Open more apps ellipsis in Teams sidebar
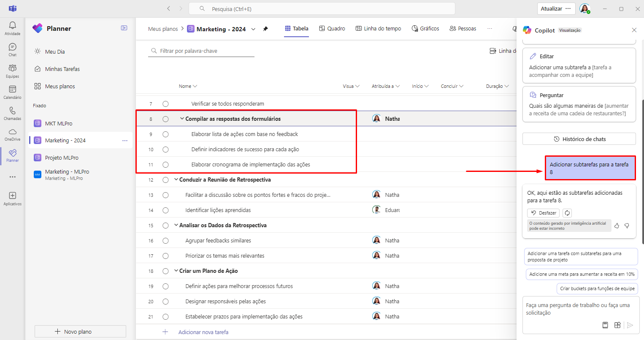Image resolution: width=644 pixels, height=340 pixels. [12, 177]
